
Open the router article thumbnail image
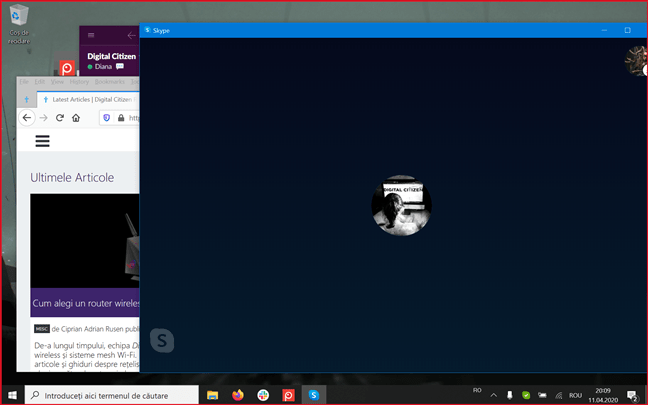[85, 241]
